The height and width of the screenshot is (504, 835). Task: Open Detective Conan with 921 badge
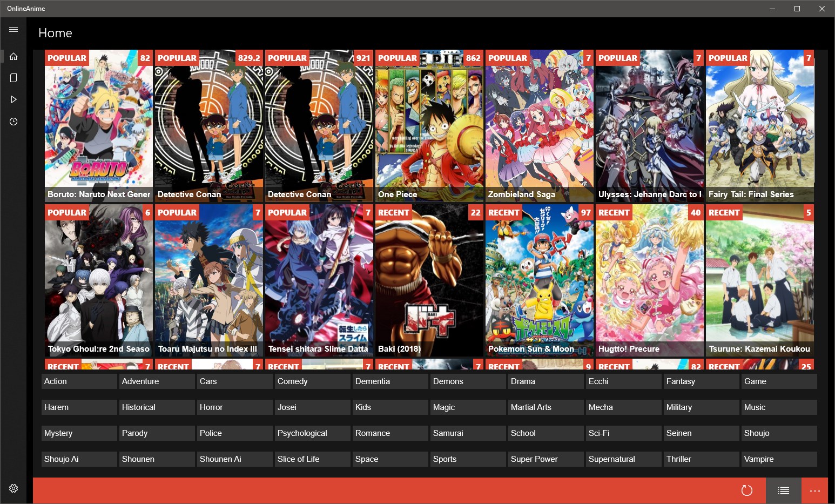(x=319, y=126)
